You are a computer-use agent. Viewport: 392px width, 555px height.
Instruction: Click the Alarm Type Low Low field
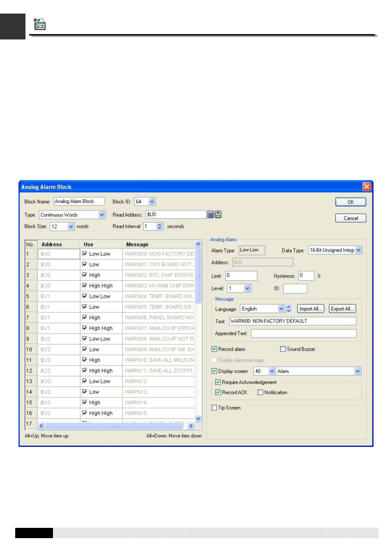[252, 250]
